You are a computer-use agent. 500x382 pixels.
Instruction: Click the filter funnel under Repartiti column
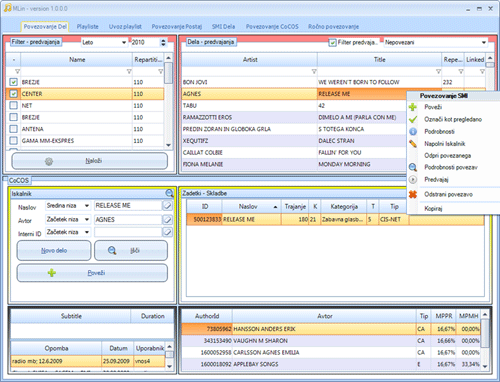pyautogui.click(x=160, y=71)
